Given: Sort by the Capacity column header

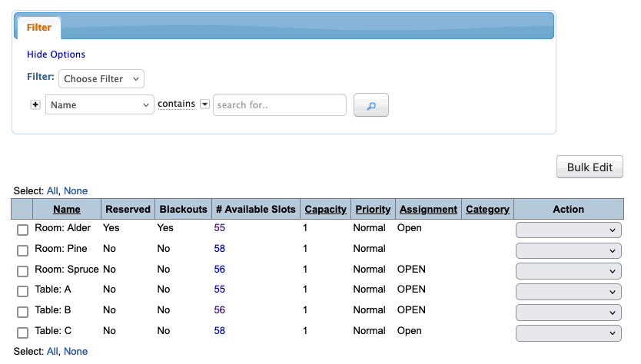Looking at the screenshot, I should (325, 209).
